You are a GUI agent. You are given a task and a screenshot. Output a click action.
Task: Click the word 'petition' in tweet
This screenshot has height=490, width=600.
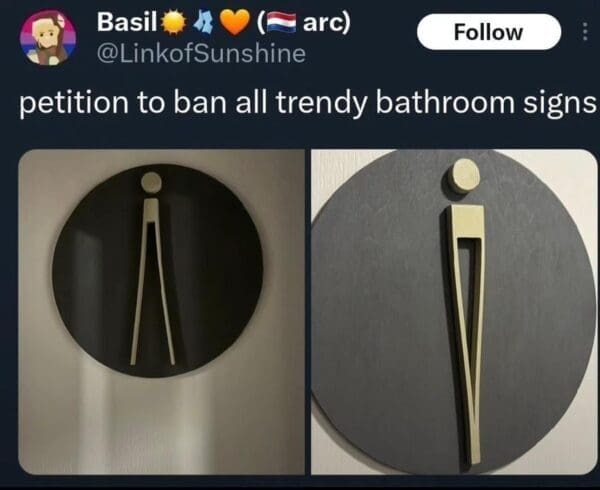(74, 104)
